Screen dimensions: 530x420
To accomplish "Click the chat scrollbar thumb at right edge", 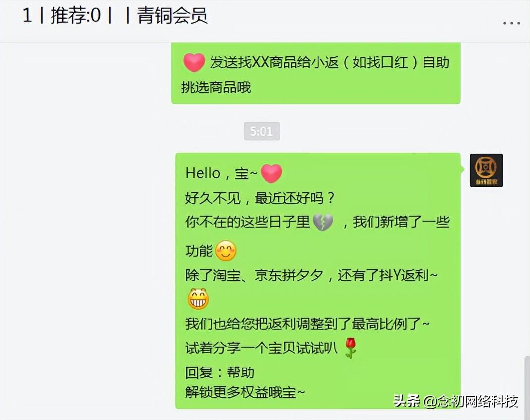I will (x=527, y=387).
